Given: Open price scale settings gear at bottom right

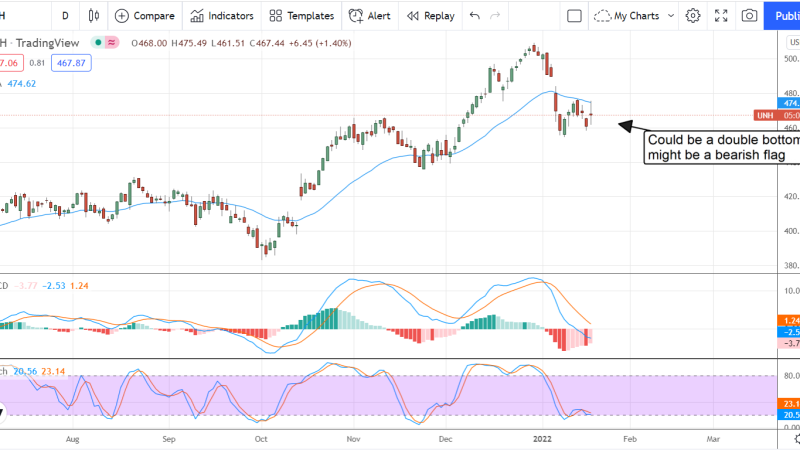Looking at the screenshot, I should [793, 438].
